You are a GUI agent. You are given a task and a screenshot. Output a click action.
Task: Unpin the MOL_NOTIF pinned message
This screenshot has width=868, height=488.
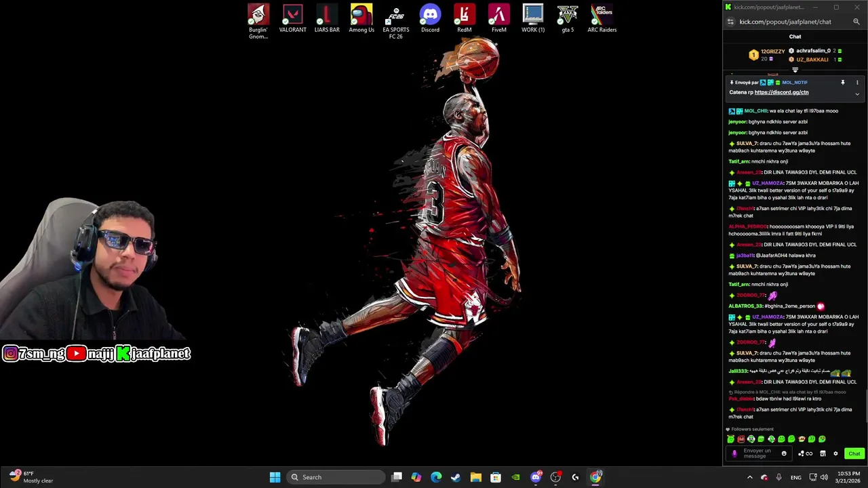tap(843, 83)
